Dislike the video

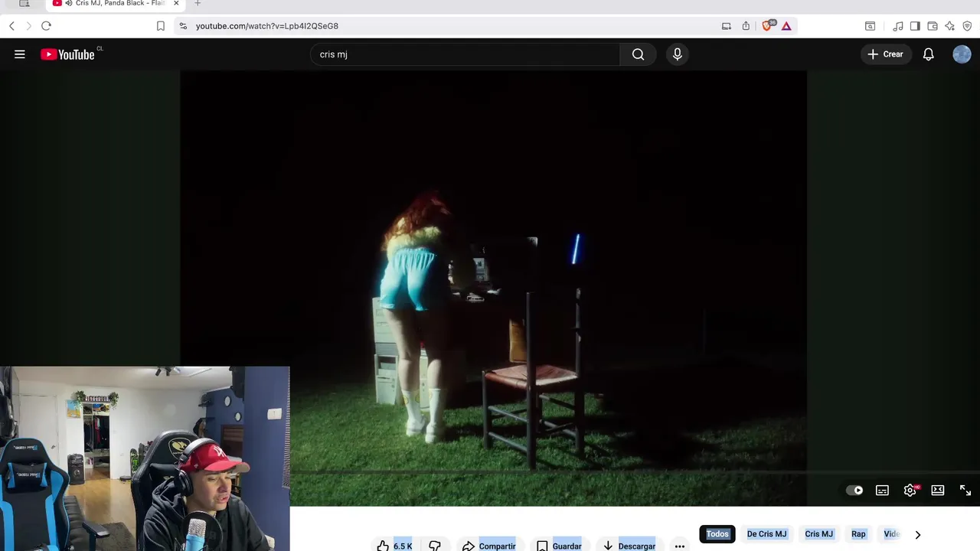click(434, 546)
